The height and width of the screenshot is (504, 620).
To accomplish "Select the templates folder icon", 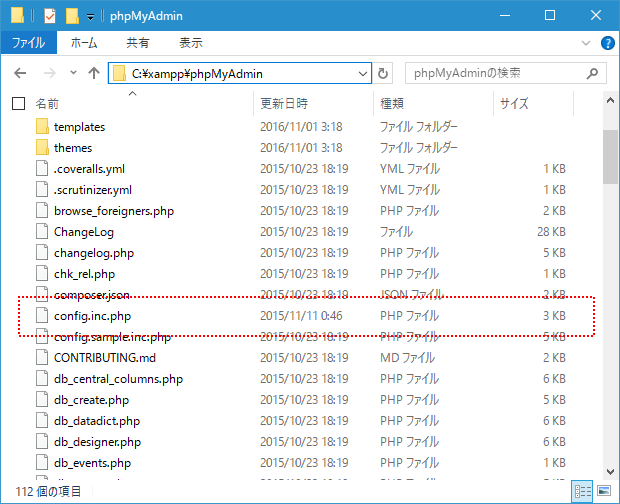I will tap(42, 126).
